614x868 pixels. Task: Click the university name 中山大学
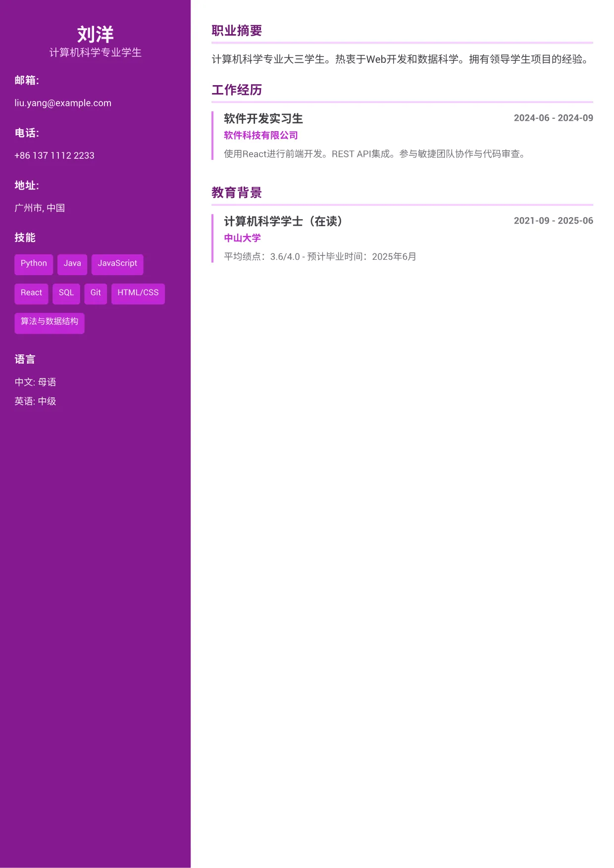coord(242,238)
